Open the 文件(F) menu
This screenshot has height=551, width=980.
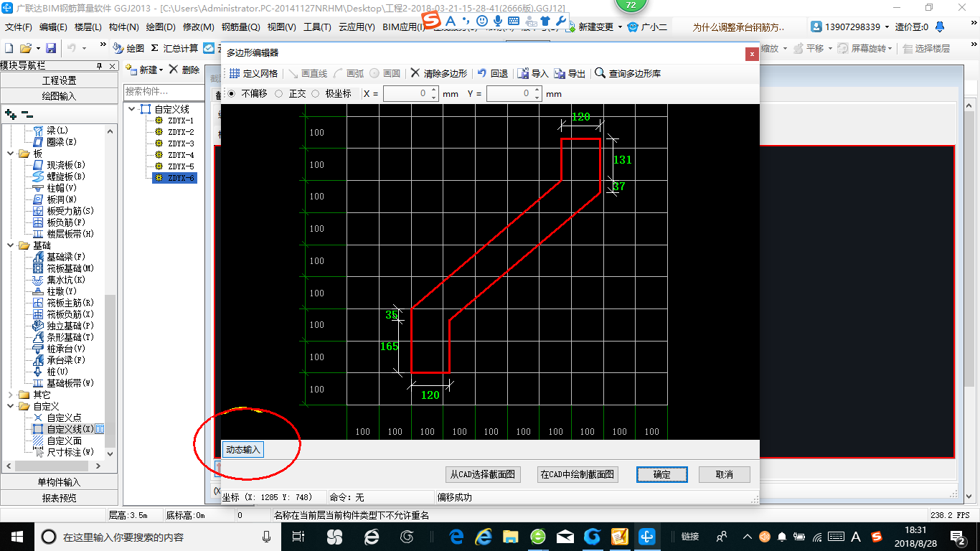click(19, 27)
